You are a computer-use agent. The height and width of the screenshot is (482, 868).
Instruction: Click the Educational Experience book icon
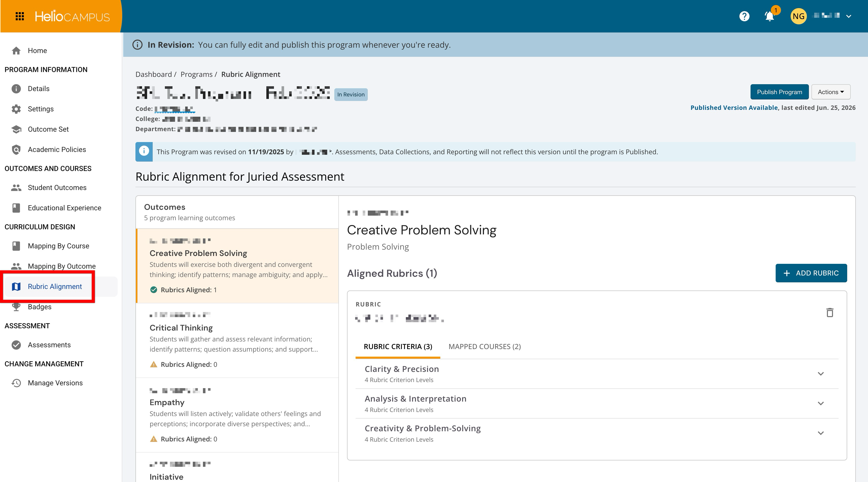coord(16,208)
